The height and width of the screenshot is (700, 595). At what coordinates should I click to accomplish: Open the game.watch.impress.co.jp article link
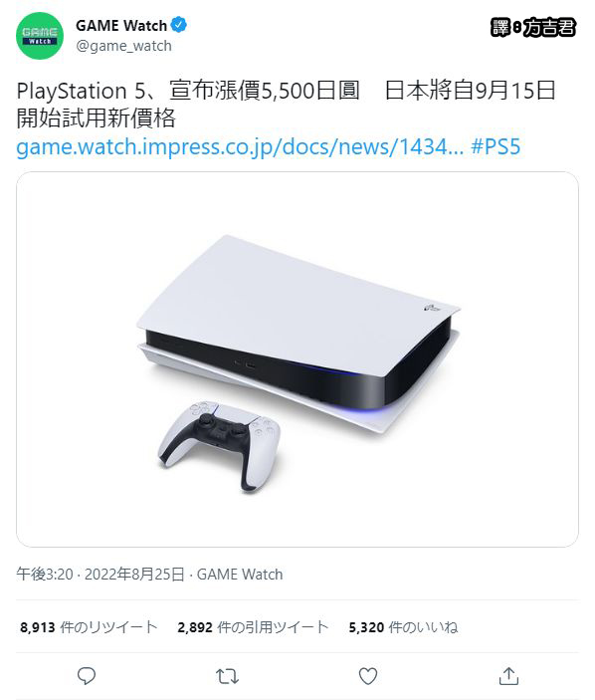240,146
